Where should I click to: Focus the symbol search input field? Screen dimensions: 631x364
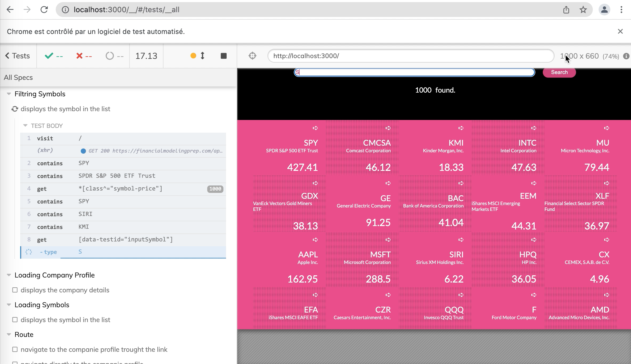coord(414,72)
